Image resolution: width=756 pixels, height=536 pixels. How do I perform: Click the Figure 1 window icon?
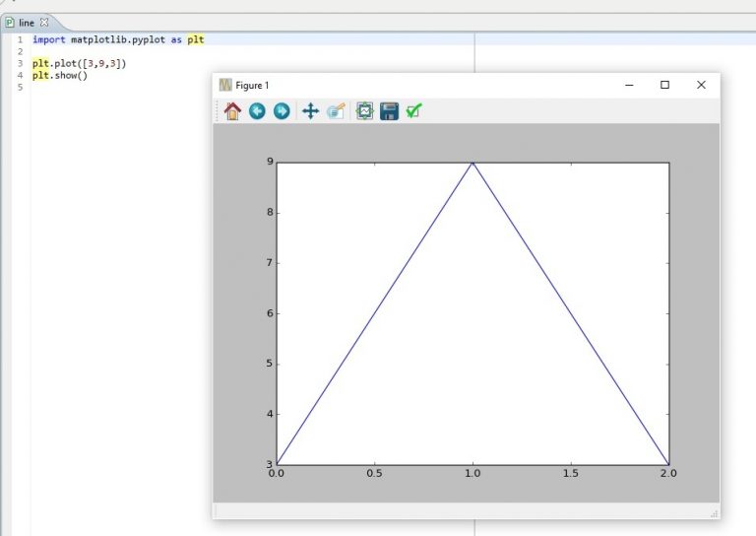point(225,86)
